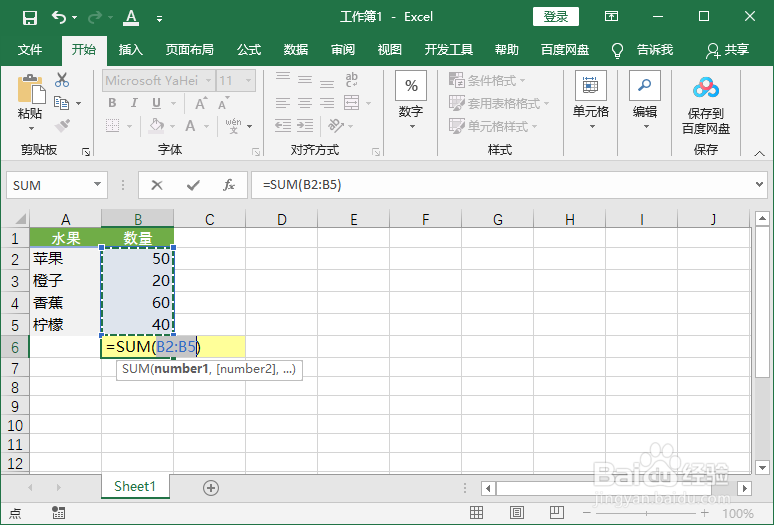This screenshot has height=525, width=774.
Task: Click the center text icon
Action: tap(305, 103)
